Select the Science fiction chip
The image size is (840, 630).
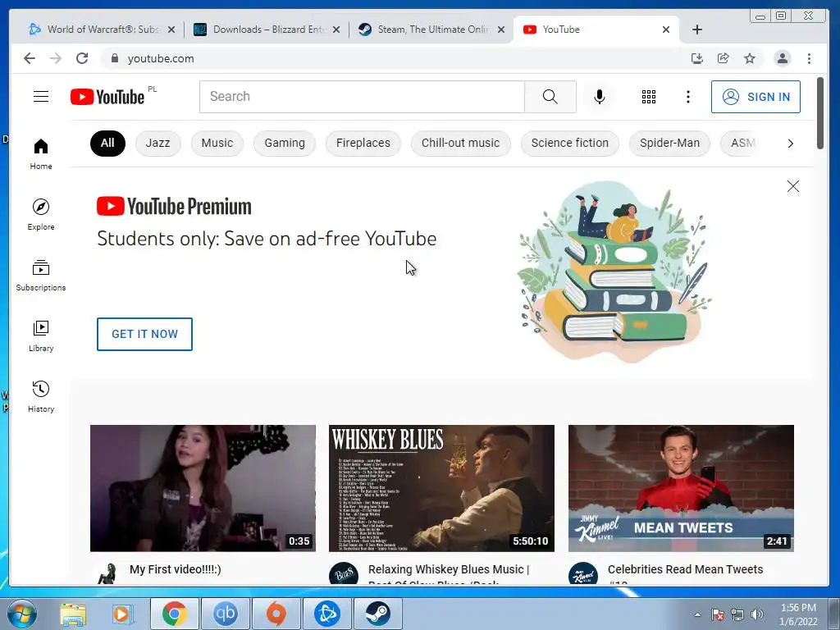(x=570, y=143)
